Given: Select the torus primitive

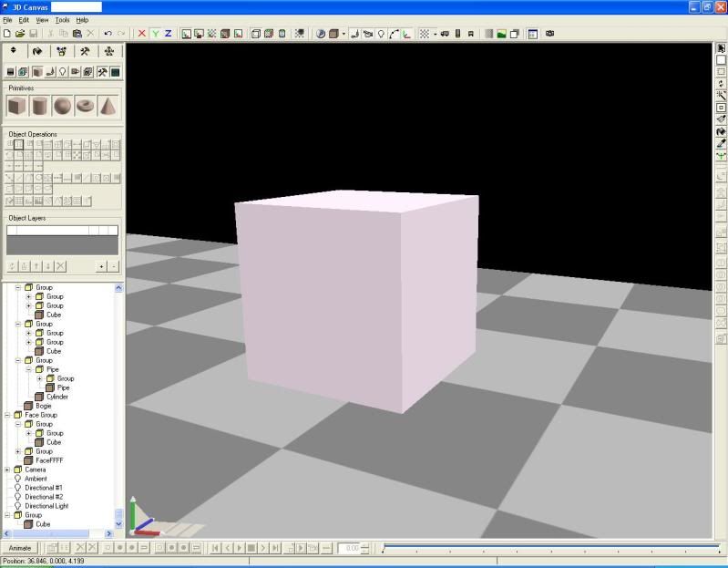Looking at the screenshot, I should [85, 106].
